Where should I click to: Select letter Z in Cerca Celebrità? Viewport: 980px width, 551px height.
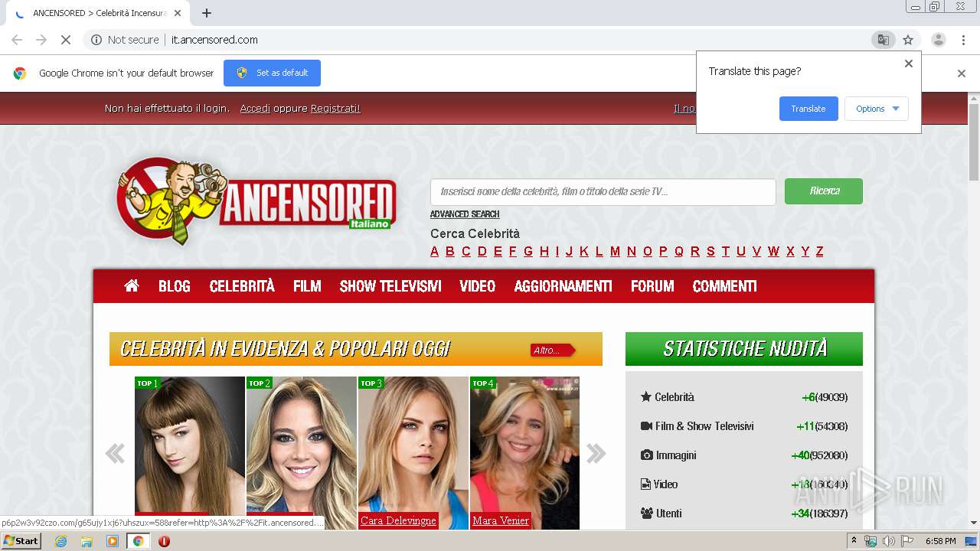tap(819, 251)
